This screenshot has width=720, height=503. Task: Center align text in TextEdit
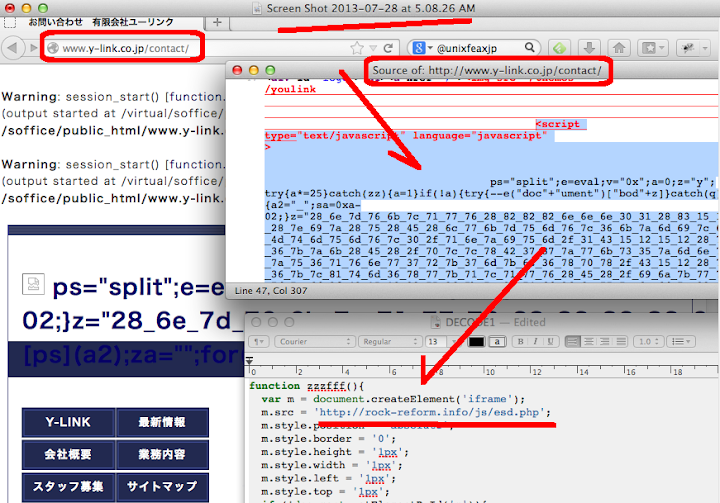pyautogui.click(x=589, y=341)
